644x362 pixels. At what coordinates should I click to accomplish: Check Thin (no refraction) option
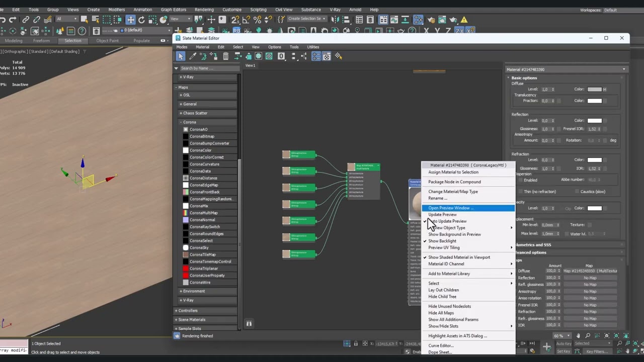pos(520,192)
